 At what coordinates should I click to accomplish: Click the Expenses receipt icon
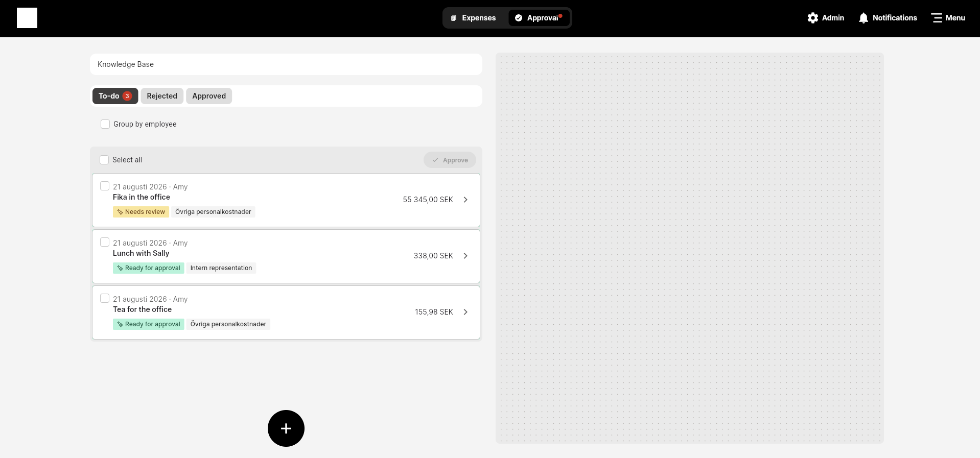point(453,18)
